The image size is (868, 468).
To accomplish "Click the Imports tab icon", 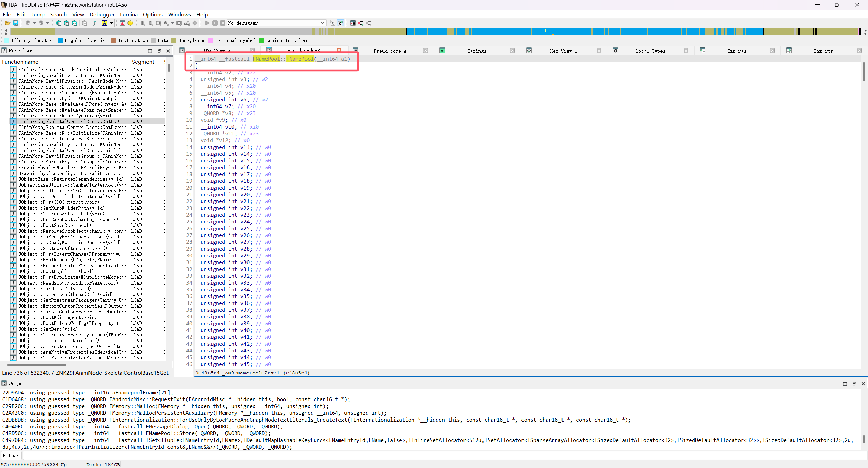I will coord(703,51).
